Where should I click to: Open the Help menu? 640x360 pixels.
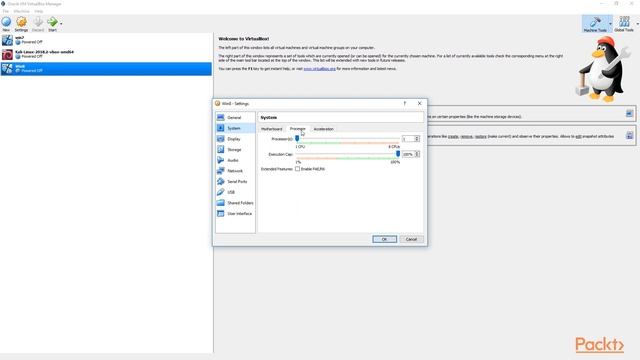click(x=38, y=11)
